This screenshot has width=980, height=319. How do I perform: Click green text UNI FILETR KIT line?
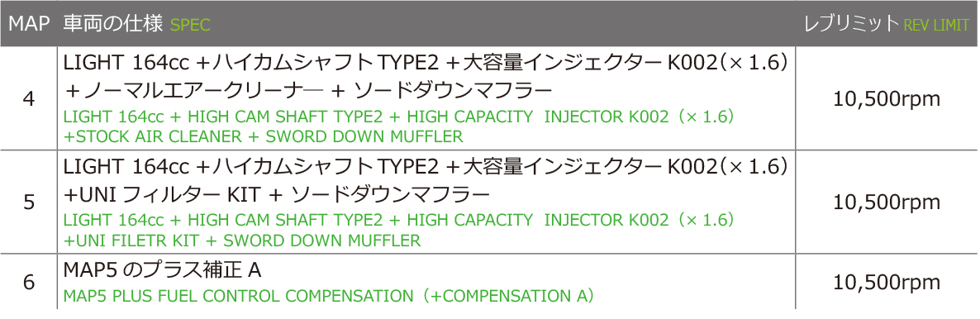coord(242,240)
